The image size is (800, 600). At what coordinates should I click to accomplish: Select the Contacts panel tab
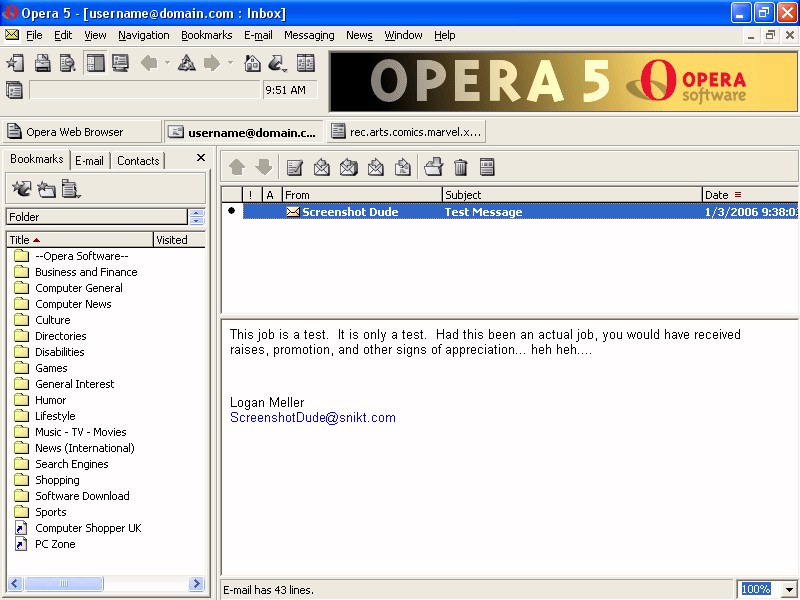(138, 161)
